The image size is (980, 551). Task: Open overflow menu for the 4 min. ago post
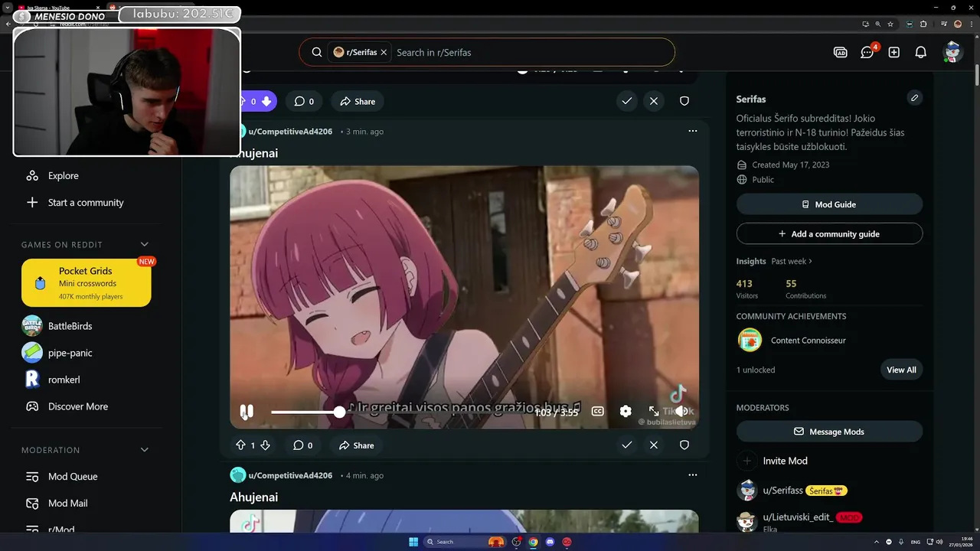693,474
